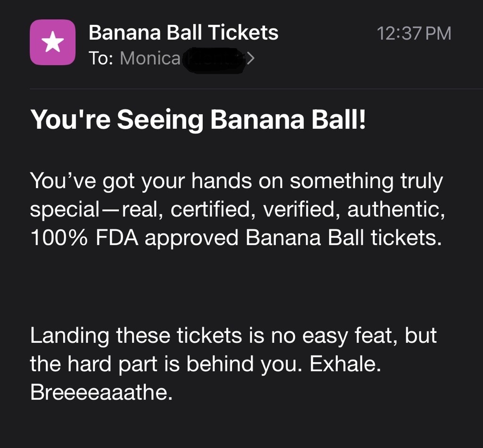This screenshot has height=448, width=483.
Task: Click the word "verified" in the message
Action: [x=301, y=210]
